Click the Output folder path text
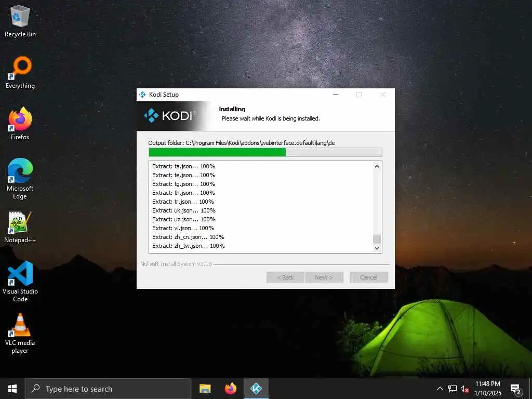Viewport: 532px width, 399px height. point(242,143)
